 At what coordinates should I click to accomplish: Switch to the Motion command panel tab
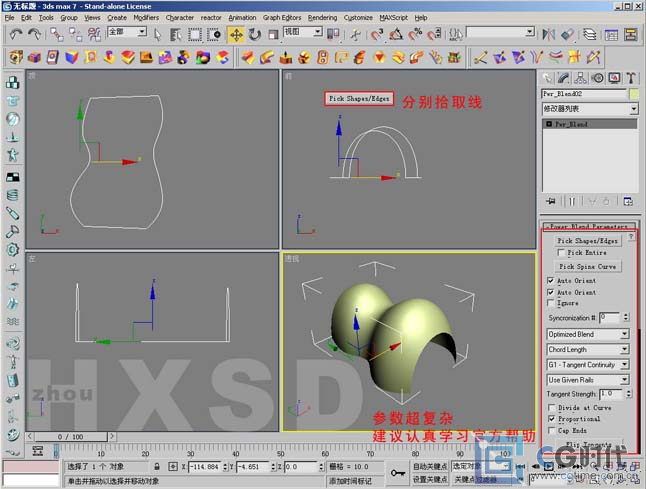[x=597, y=78]
